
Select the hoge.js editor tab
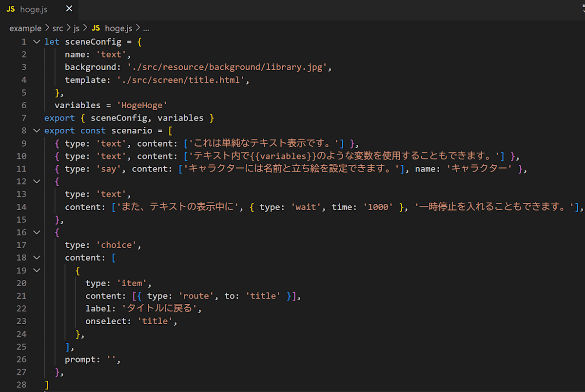tap(34, 9)
